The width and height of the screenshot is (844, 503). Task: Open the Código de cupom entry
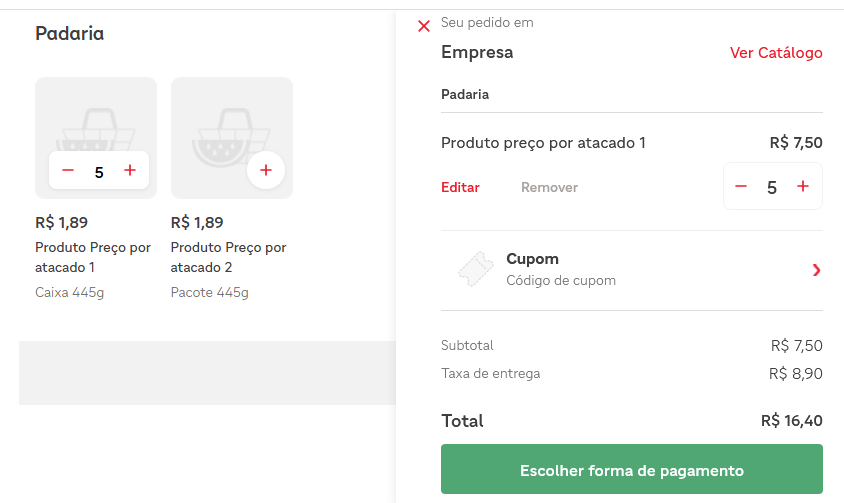pyautogui.click(x=560, y=280)
